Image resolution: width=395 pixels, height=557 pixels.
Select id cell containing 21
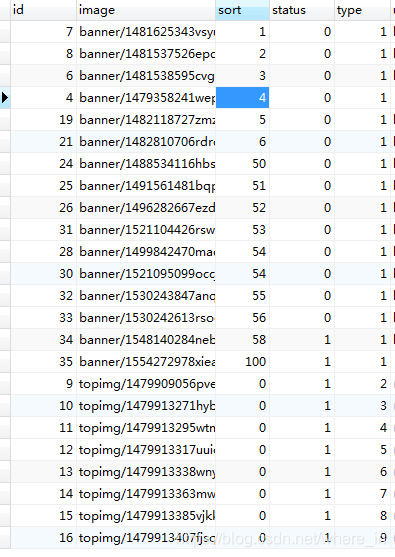coord(43,141)
